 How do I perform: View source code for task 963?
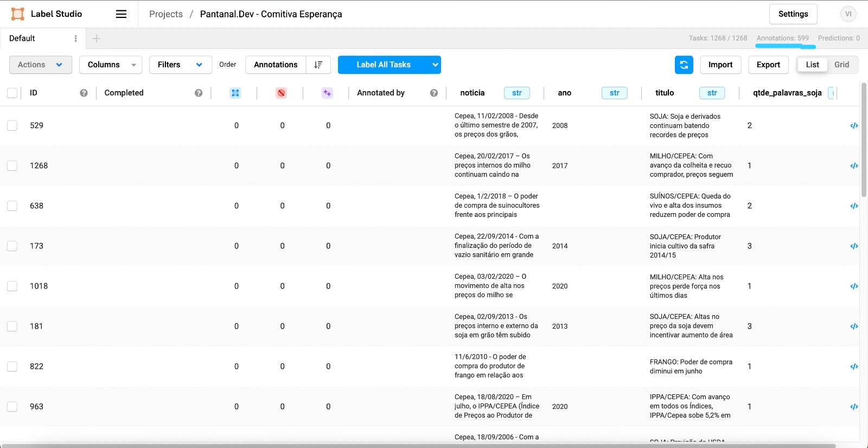point(854,406)
